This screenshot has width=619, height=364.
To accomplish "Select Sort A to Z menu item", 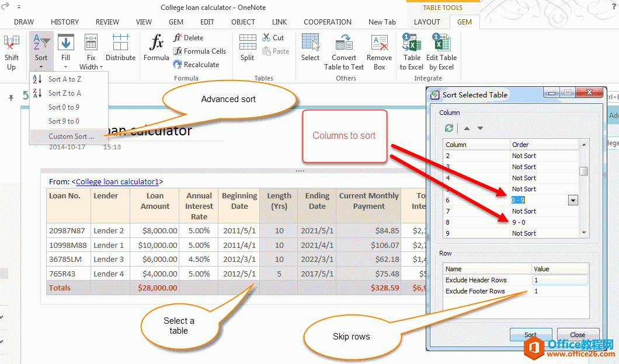I will click(x=64, y=79).
